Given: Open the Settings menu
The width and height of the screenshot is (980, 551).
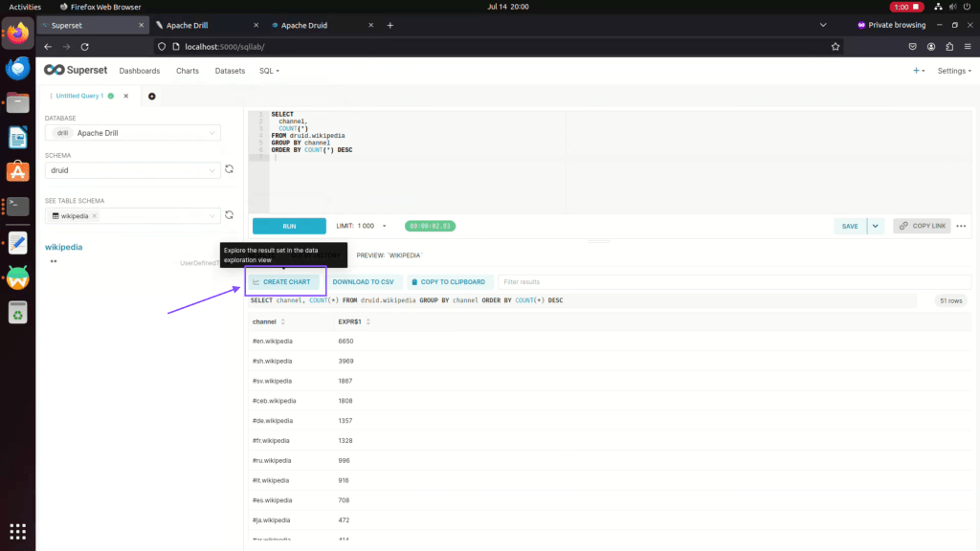Looking at the screenshot, I should [953, 71].
